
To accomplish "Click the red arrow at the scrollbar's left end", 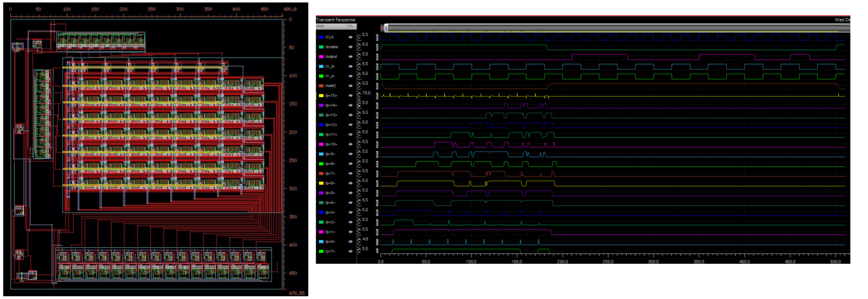I will [383, 28].
